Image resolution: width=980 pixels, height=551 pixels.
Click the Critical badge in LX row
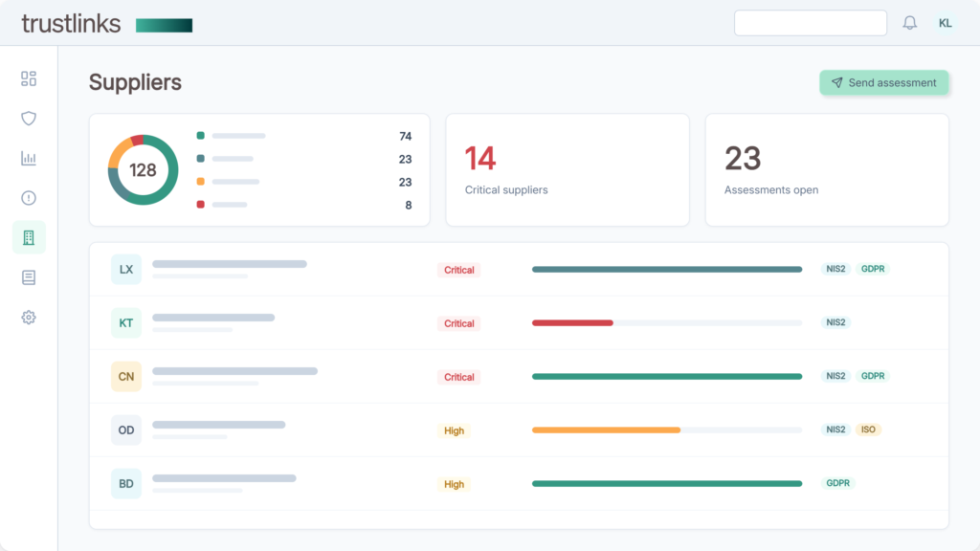[458, 270]
